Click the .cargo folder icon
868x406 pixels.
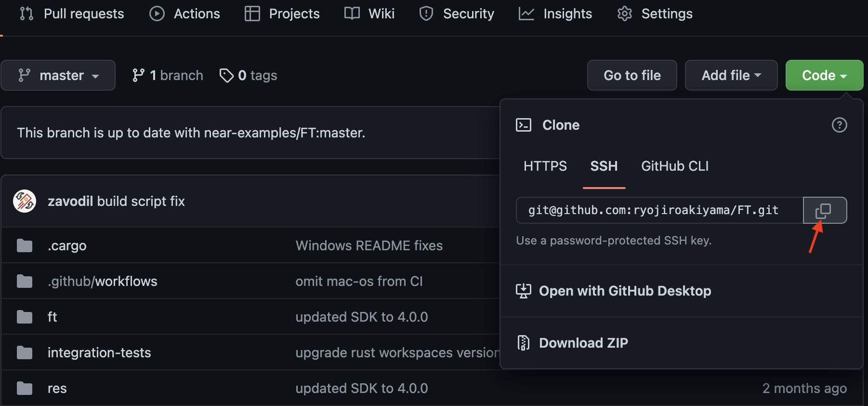pyautogui.click(x=25, y=246)
